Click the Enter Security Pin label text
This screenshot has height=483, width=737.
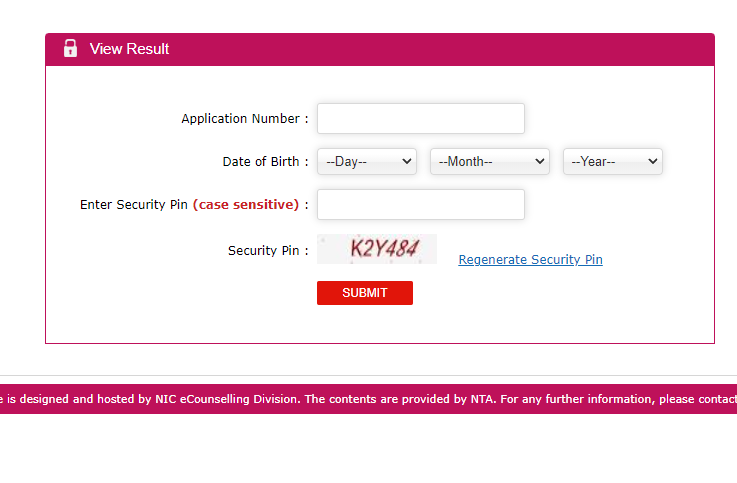click(134, 205)
